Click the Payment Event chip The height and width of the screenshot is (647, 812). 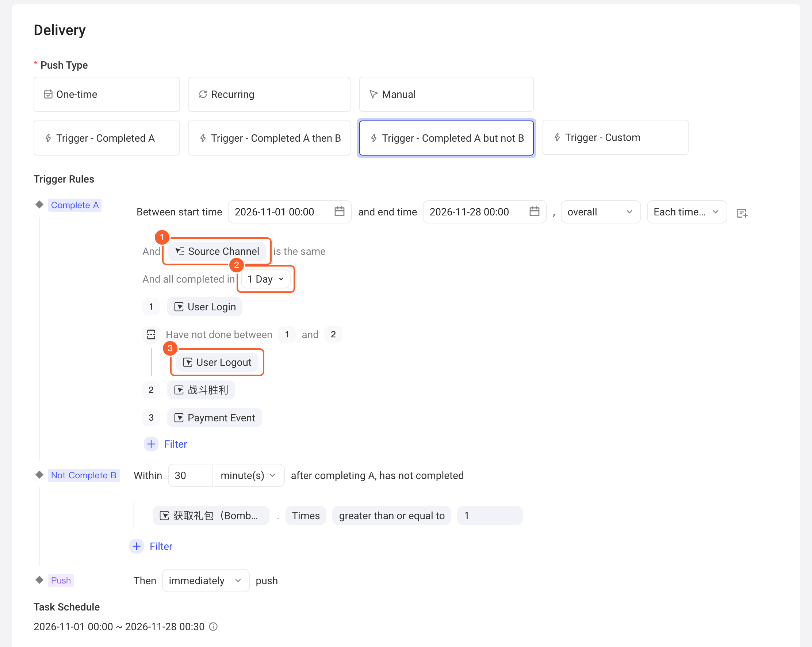pyautogui.click(x=214, y=418)
